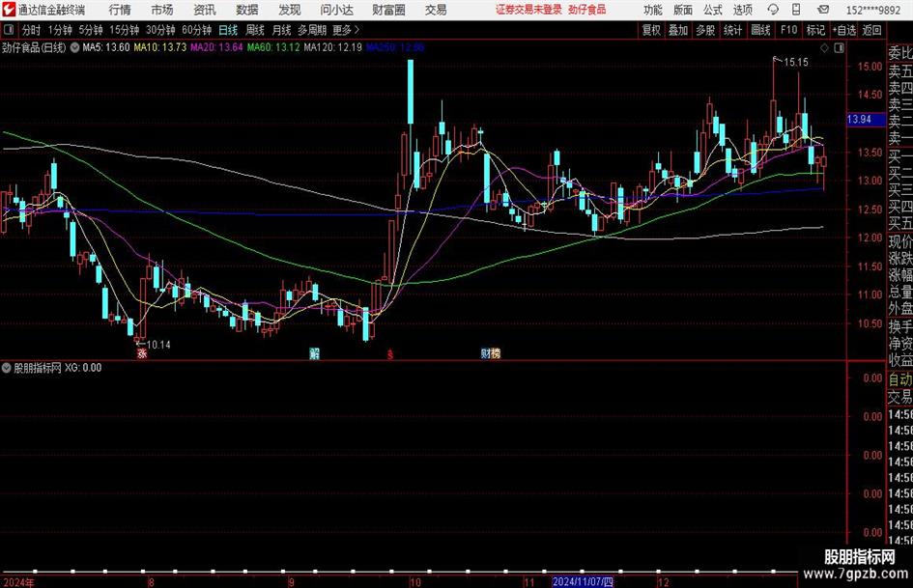Open the 功能 menu
The image size is (913, 588).
653,10
